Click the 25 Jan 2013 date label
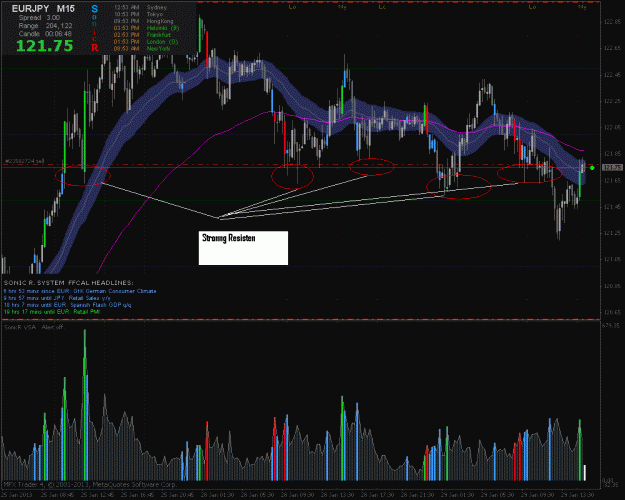 [x=15, y=495]
